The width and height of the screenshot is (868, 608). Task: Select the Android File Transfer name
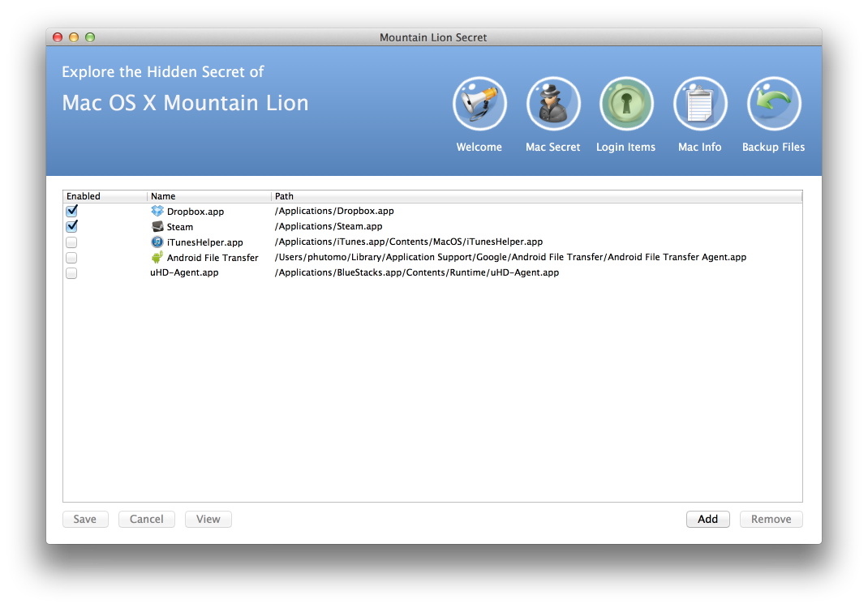pos(213,258)
